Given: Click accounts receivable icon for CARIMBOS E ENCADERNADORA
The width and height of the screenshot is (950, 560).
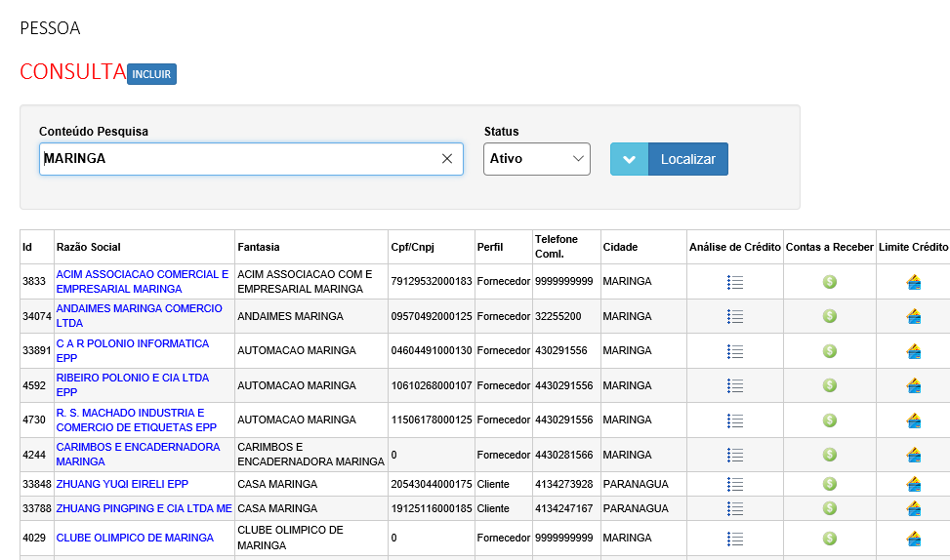Looking at the screenshot, I should [x=829, y=455].
